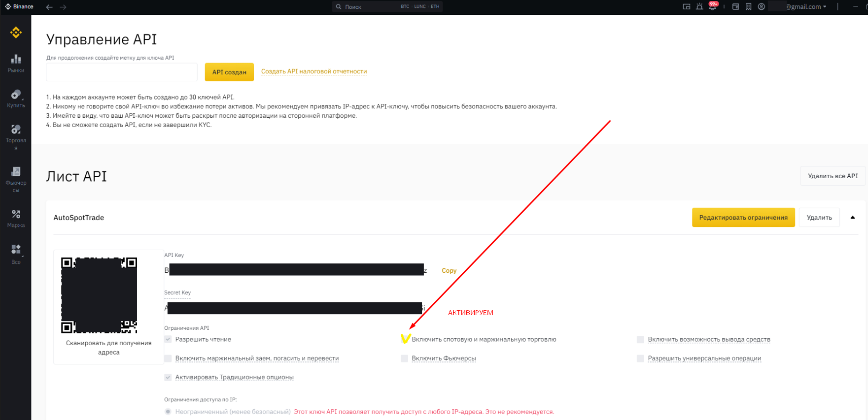Click the API QR code image

coord(99,295)
